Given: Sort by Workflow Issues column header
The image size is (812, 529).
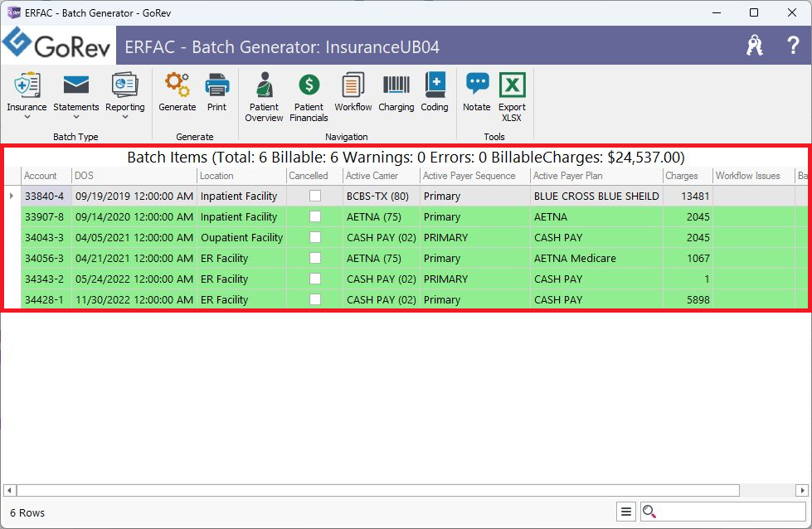Looking at the screenshot, I should [x=754, y=176].
